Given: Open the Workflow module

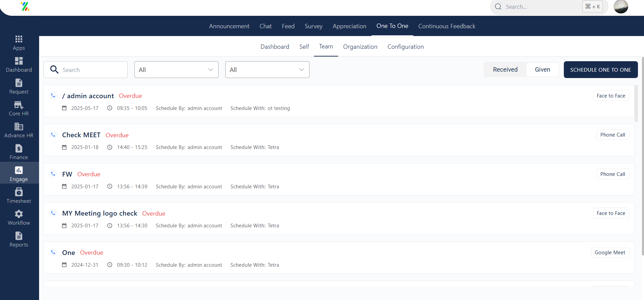Looking at the screenshot, I should 19,218.
